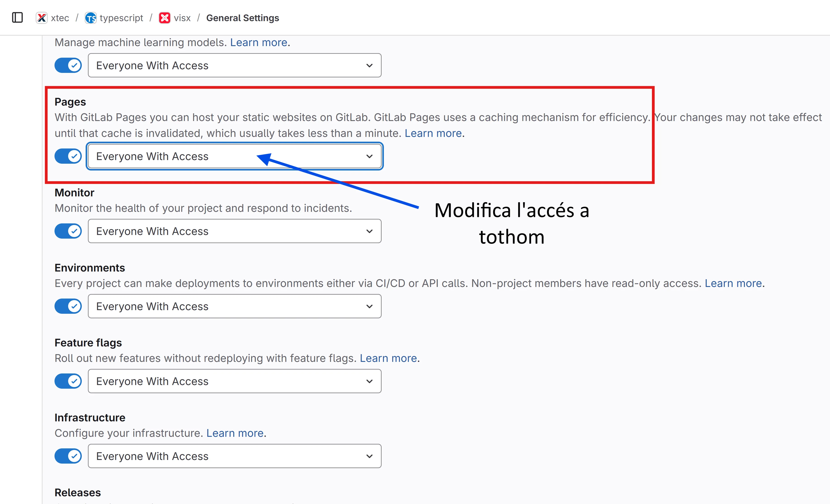
Task: Turn off the Monitor toggle
Action: point(68,231)
